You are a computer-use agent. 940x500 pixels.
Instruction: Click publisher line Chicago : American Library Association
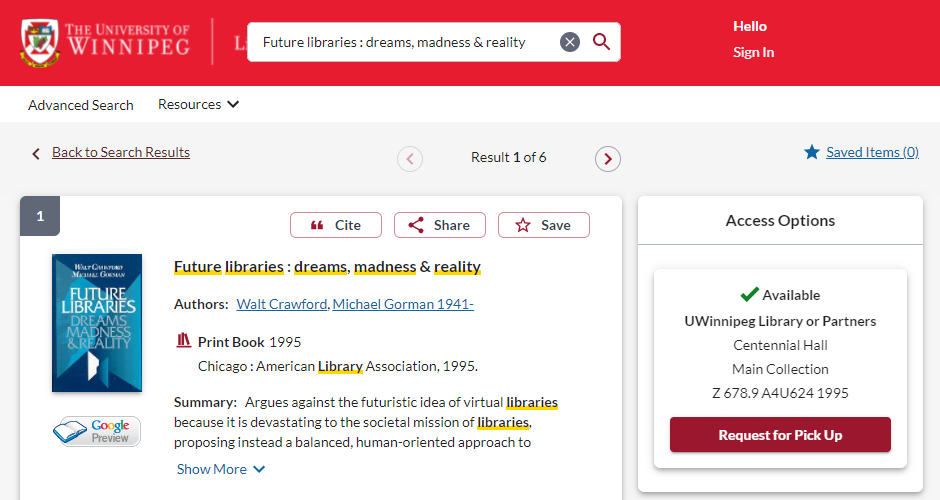coord(338,366)
